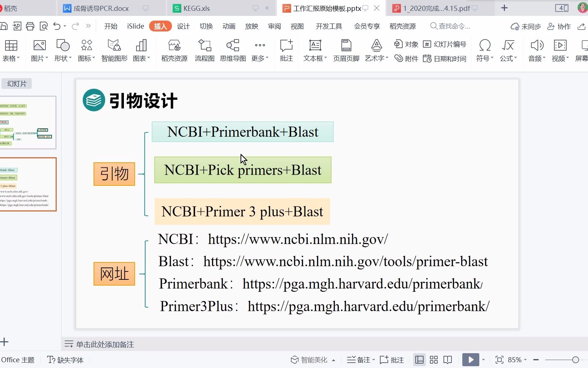Insert a 文本框 text box

coord(315,51)
